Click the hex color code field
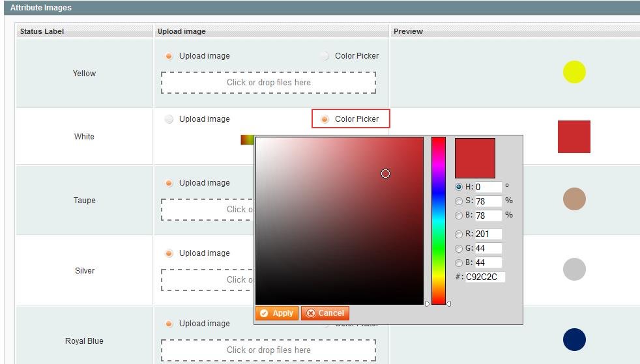 [x=485, y=277]
